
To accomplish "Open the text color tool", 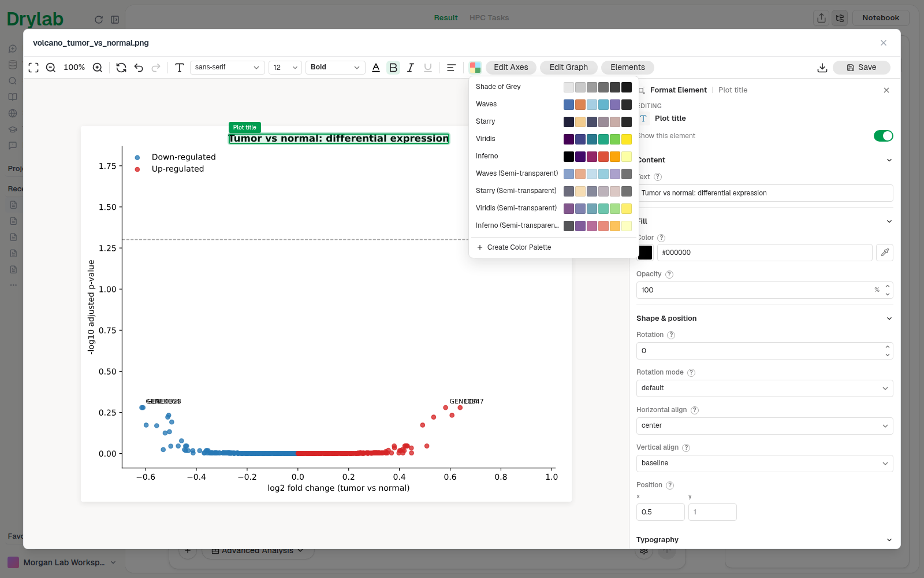I will [x=376, y=68].
